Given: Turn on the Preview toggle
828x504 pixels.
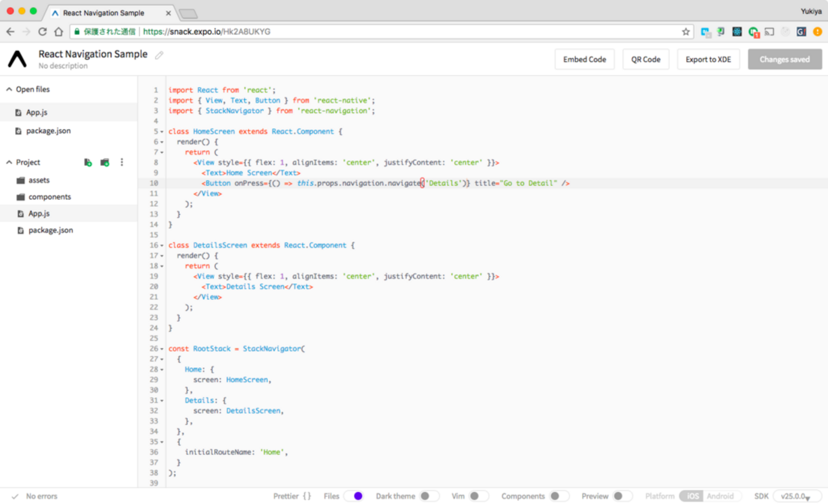Looking at the screenshot, I should [x=622, y=496].
